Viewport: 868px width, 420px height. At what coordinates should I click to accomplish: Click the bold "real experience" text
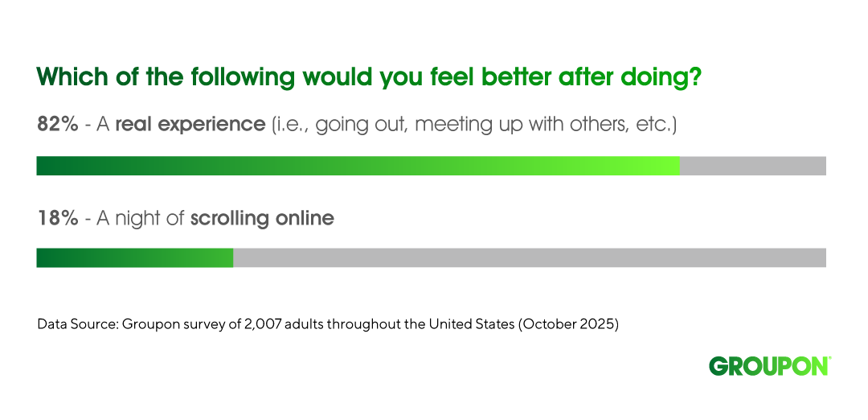[190, 125]
